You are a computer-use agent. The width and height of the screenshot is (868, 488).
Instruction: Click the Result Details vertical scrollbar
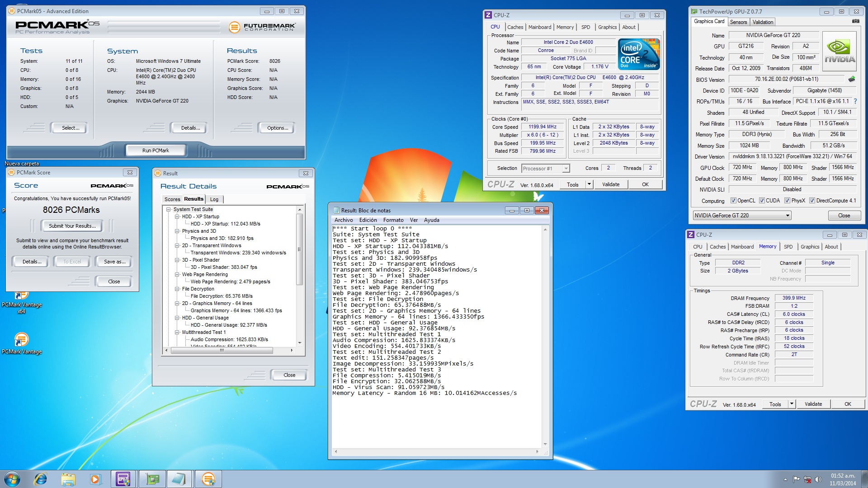click(299, 276)
